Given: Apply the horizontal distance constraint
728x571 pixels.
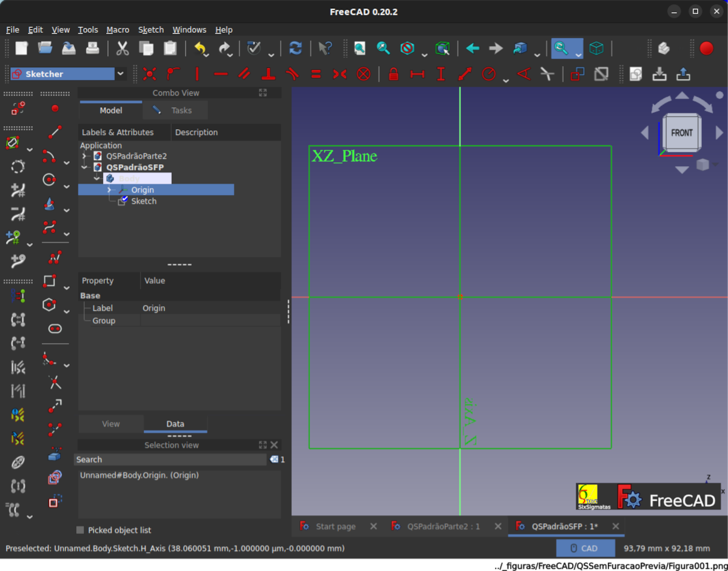Looking at the screenshot, I should click(417, 74).
